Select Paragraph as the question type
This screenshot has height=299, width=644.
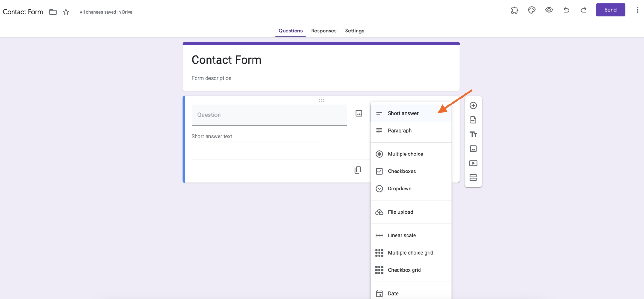(x=400, y=130)
